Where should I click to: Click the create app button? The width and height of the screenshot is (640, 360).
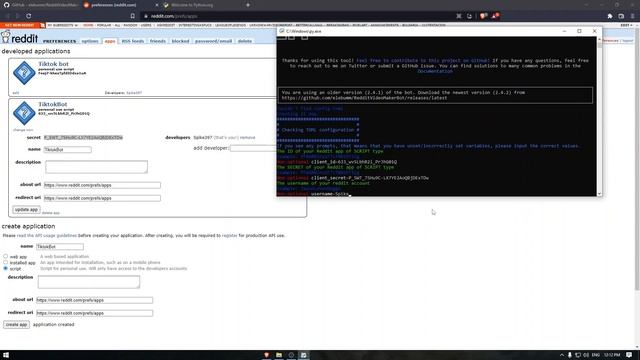tap(16, 324)
